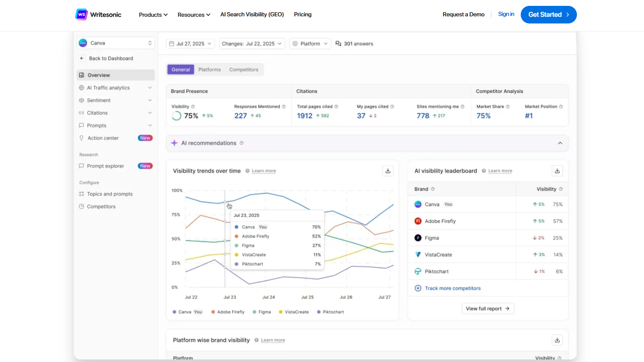Open the Products menu in the top navigation
Image resolution: width=644 pixels, height=362 pixels.
click(153, 15)
